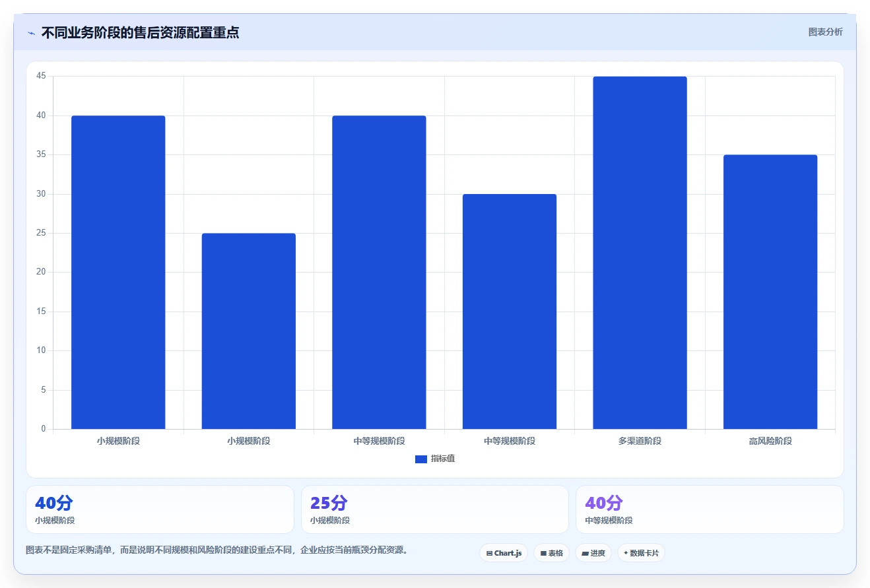
Task: Open the 25分 小规模阶段 stat card
Action: [x=435, y=509]
